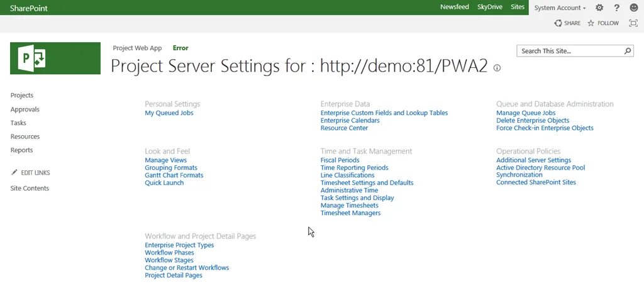The image size is (644, 283).
Task: Open Timesheet Settings and Defaults
Action: 367,183
